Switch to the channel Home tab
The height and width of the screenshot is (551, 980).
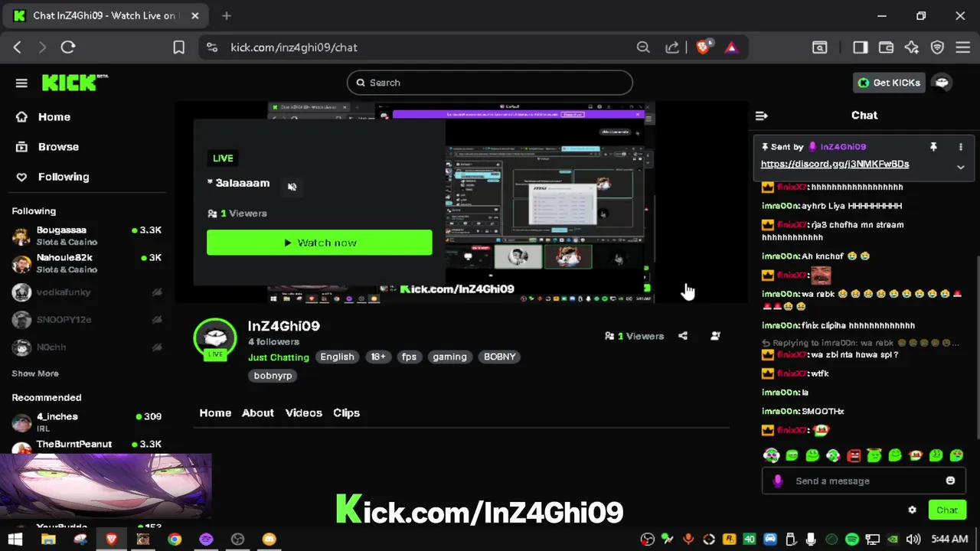coord(215,413)
